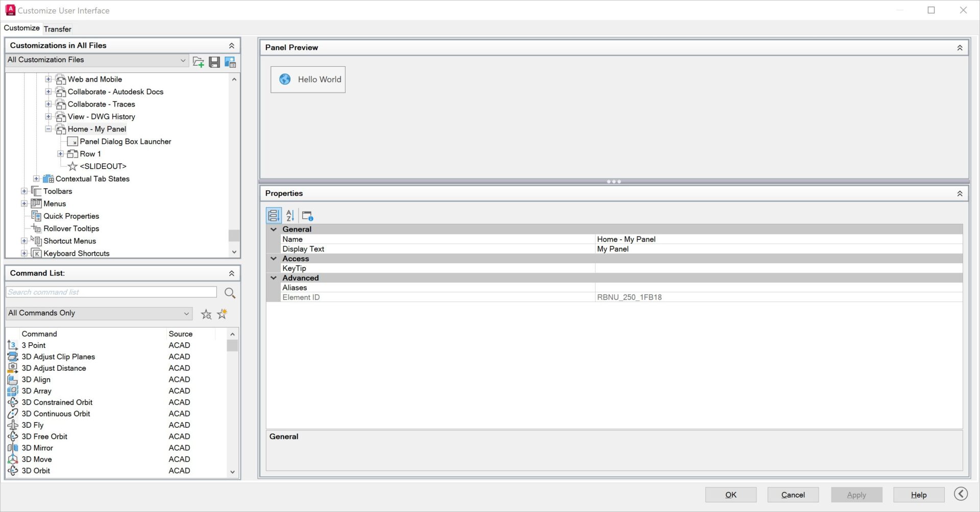
Task: Collapse the Advanced properties section
Action: pyautogui.click(x=274, y=278)
